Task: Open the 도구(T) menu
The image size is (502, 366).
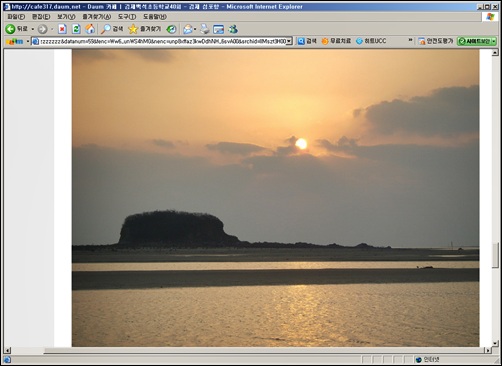Action: click(127, 17)
